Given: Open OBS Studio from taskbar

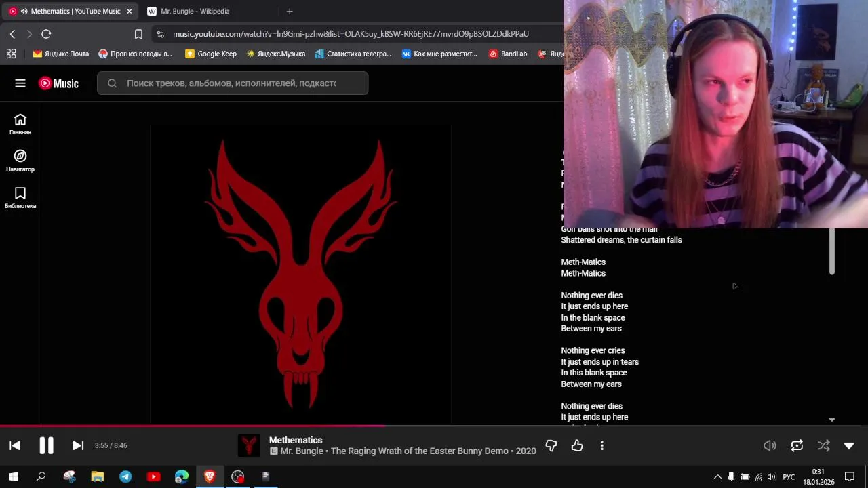Looking at the screenshot, I should [237, 476].
